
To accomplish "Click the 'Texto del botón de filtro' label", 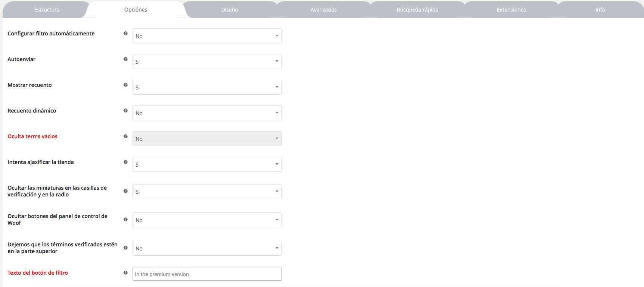I will 38,273.
